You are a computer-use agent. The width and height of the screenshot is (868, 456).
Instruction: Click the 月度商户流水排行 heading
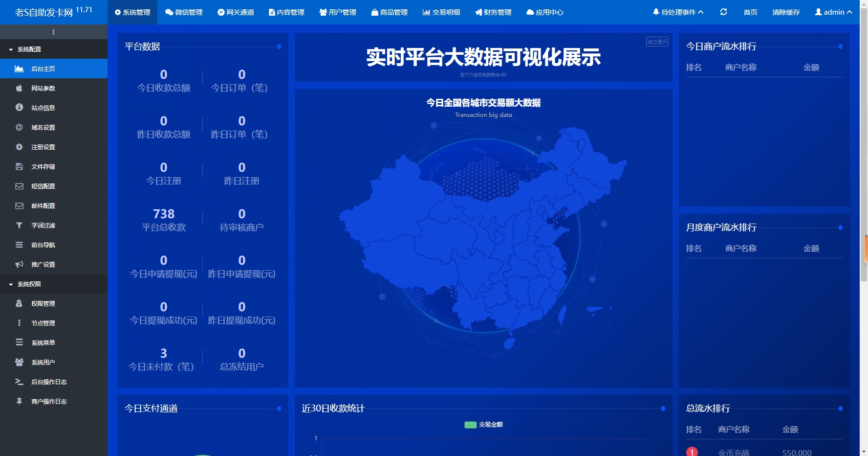721,228
